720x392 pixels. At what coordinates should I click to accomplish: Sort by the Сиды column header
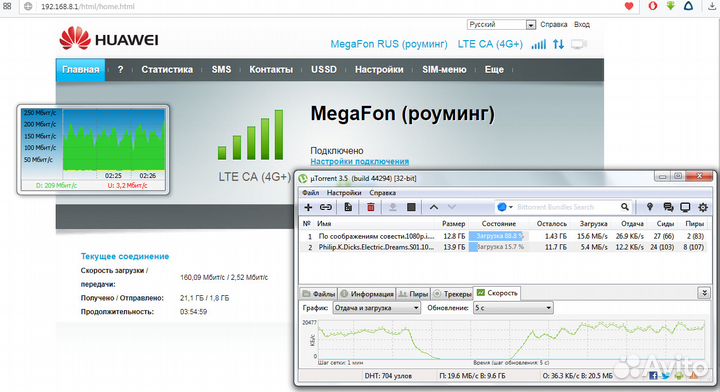point(664,224)
